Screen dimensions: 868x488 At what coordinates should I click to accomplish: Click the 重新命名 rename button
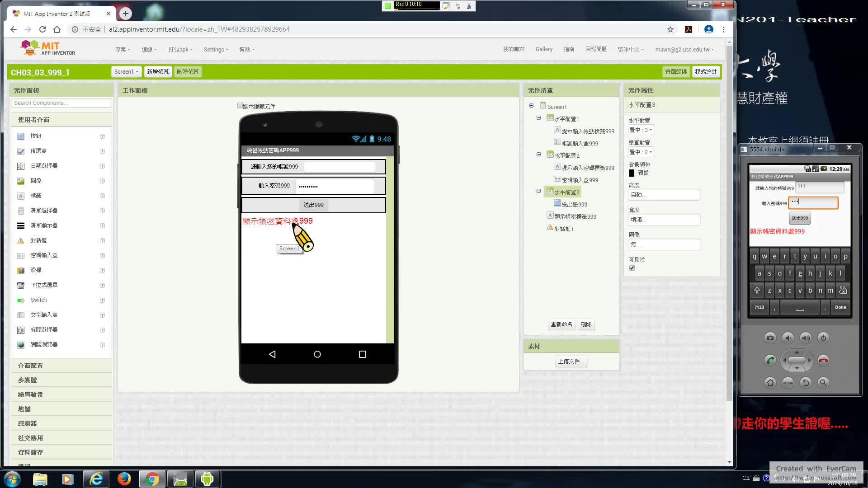pos(561,324)
